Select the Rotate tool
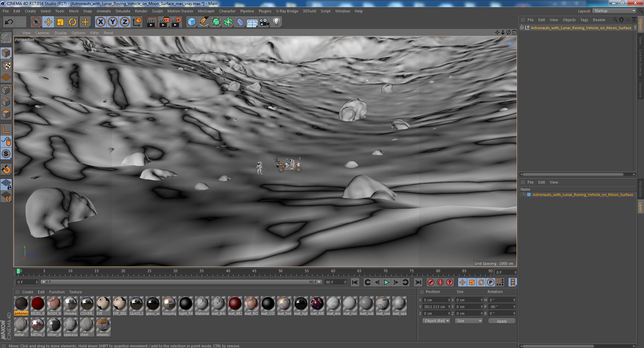This screenshot has height=348, width=644. pyautogui.click(x=72, y=22)
